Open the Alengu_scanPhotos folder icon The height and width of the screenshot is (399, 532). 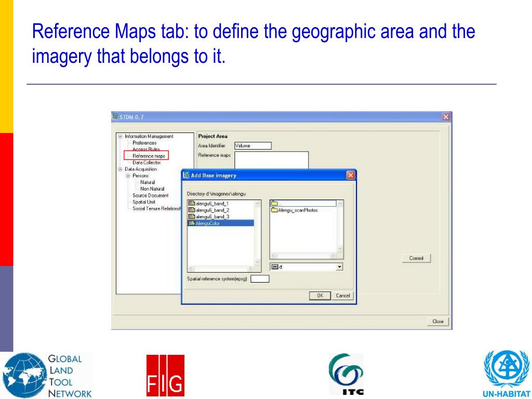274,210
